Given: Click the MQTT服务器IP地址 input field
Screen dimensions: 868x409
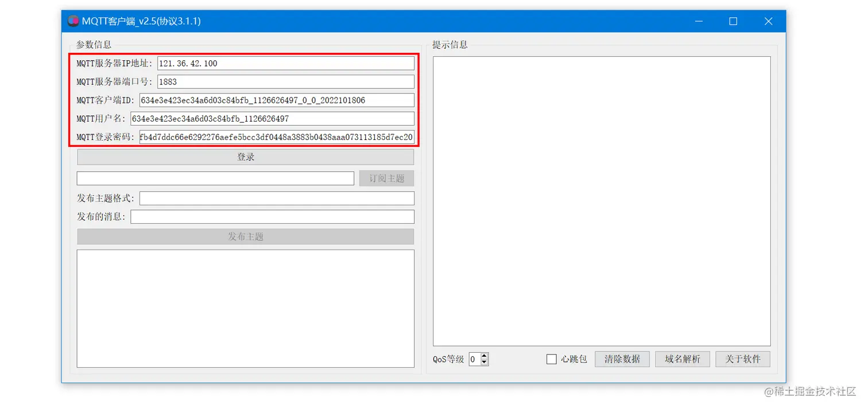Looking at the screenshot, I should click(286, 63).
